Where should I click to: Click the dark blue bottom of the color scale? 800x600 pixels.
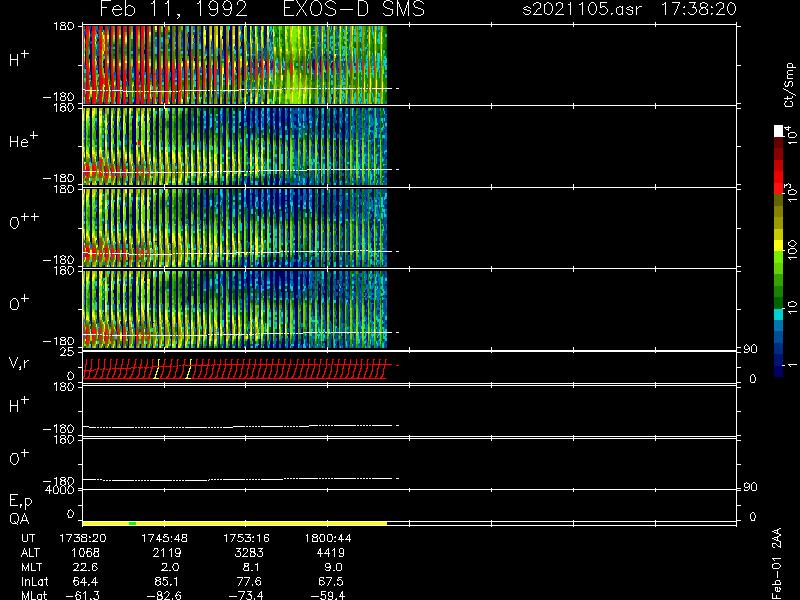(x=779, y=368)
